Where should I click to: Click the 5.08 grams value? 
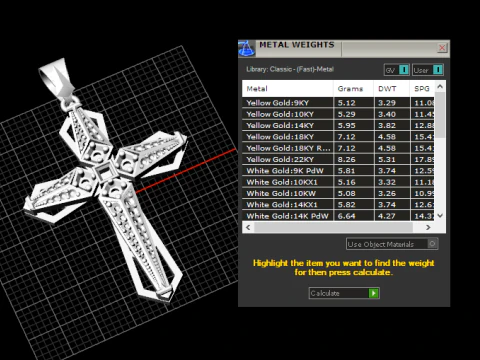[x=347, y=194]
